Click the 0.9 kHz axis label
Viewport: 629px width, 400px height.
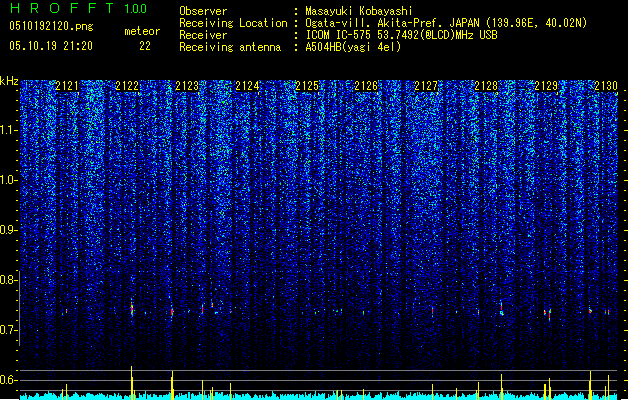point(9,230)
